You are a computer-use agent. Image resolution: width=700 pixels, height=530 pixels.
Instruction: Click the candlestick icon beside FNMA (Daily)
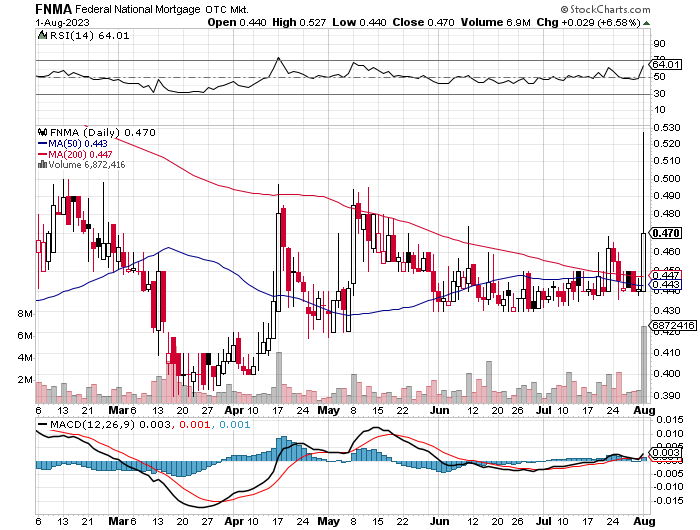coord(42,132)
